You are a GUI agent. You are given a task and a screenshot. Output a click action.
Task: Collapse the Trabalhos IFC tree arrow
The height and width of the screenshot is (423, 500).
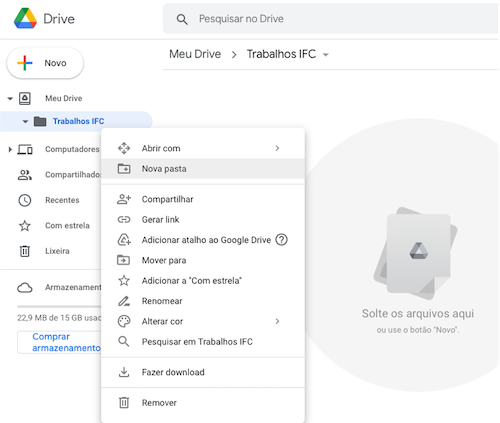point(25,122)
